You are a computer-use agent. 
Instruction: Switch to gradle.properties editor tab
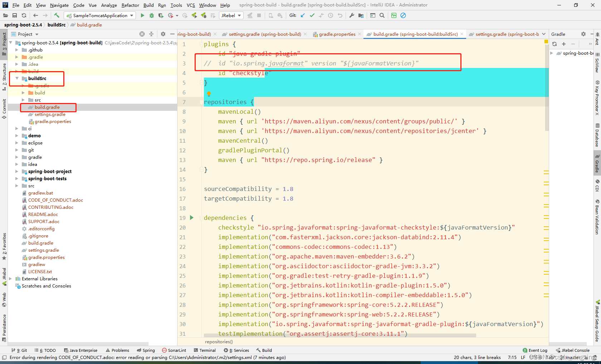337,34
